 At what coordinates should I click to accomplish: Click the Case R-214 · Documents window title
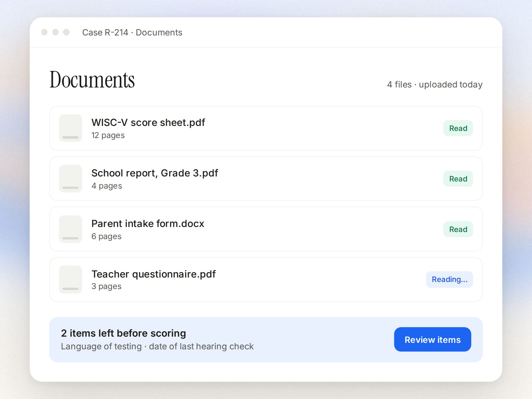[x=132, y=33]
